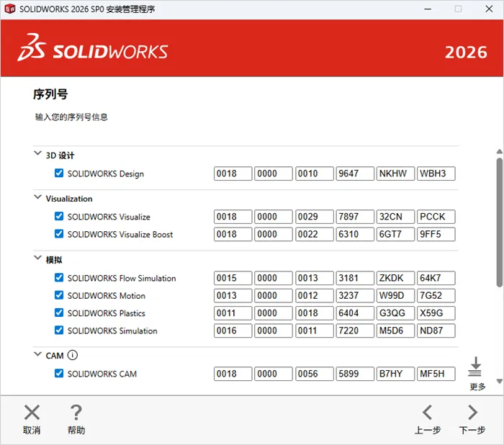504x445 pixels.
Task: Click Design serial field containing NKHW
Action: tap(395, 174)
